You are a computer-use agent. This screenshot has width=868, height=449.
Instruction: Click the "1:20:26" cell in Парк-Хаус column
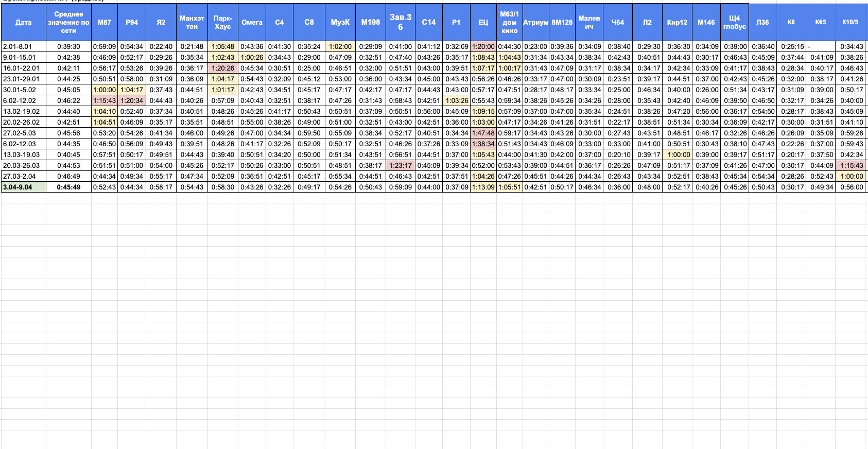point(223,68)
